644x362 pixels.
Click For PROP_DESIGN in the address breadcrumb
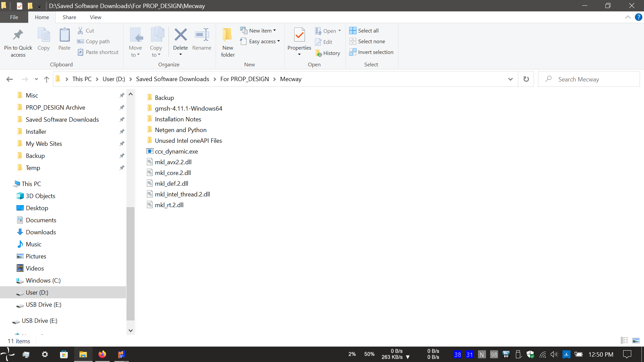tap(245, 79)
